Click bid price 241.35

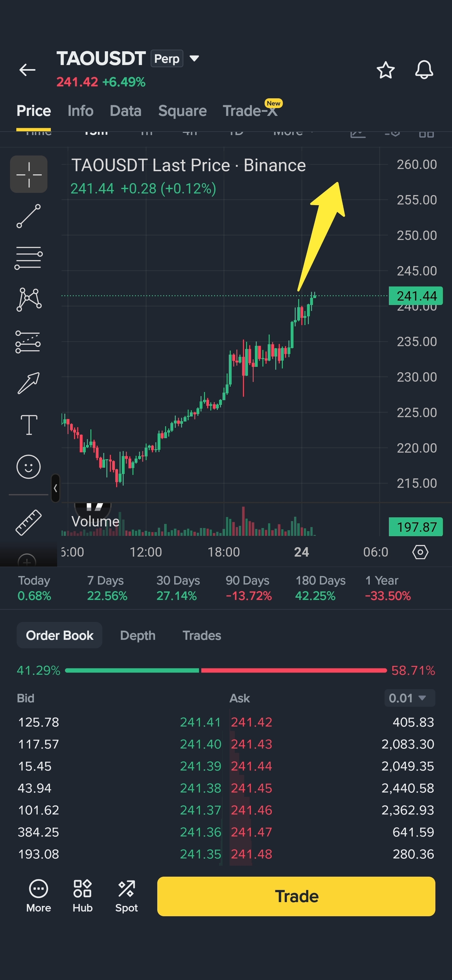(x=200, y=854)
